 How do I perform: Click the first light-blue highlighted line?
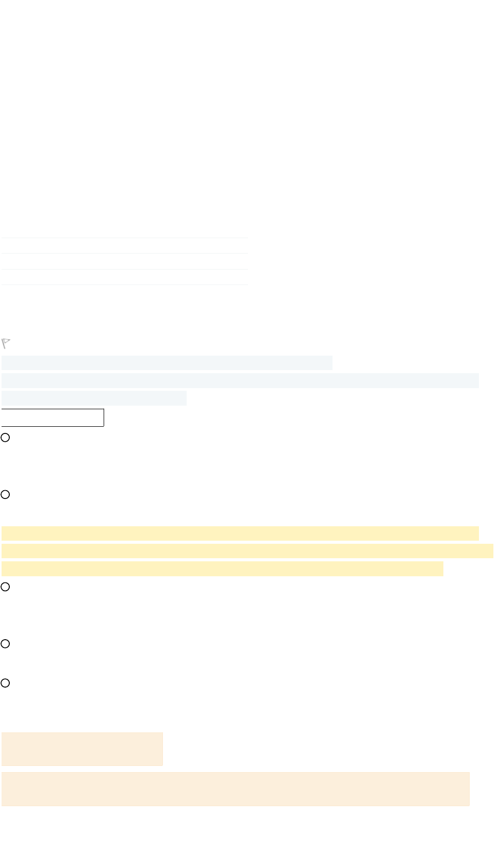tap(167, 363)
